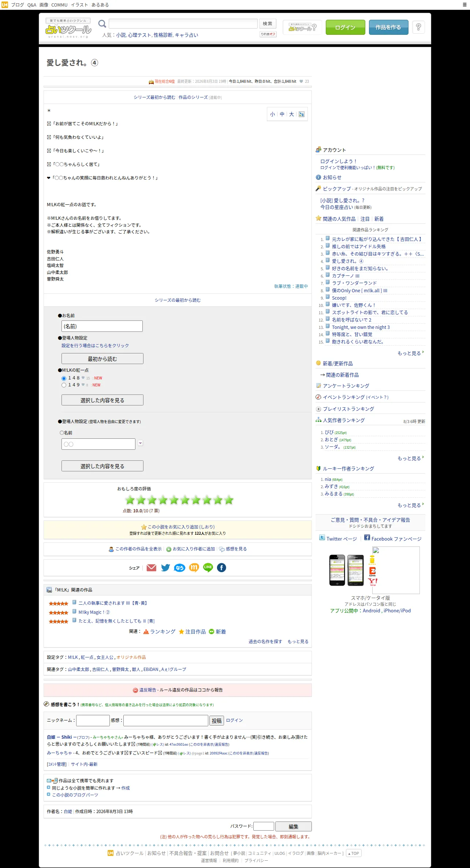The width and height of the screenshot is (470, 868).
Task: Click the magnifier search icon
Action: pyautogui.click(x=102, y=24)
